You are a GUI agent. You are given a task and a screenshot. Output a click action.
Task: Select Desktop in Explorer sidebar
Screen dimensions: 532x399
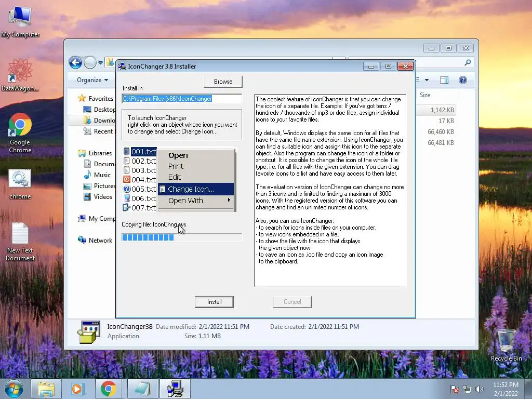[99, 109]
